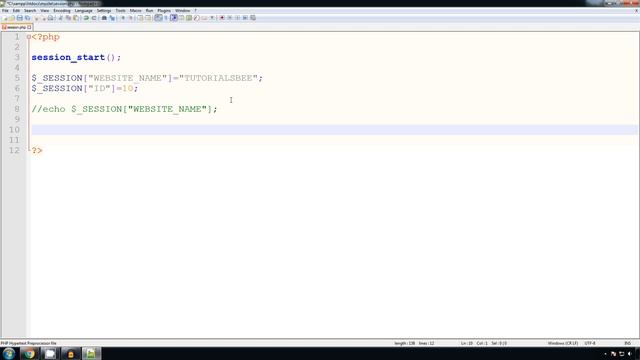Click the Replace toolbar icon
The height and width of the screenshot is (360, 640).
coord(112,18)
